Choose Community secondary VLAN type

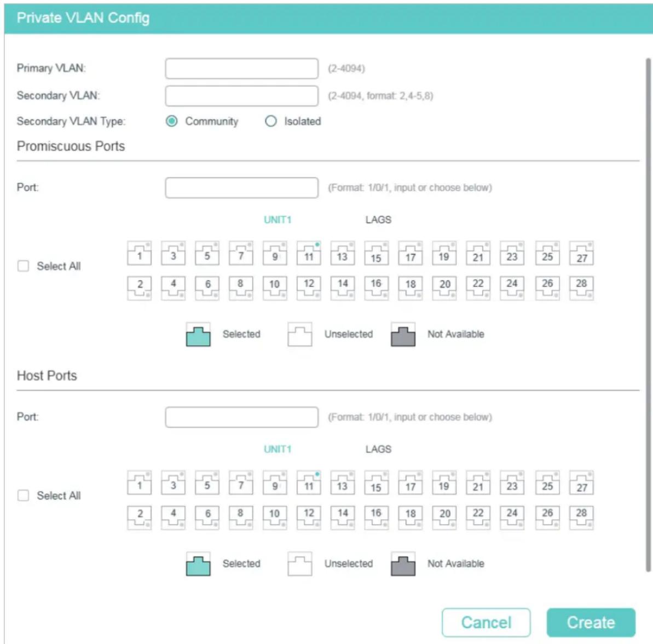(x=171, y=121)
